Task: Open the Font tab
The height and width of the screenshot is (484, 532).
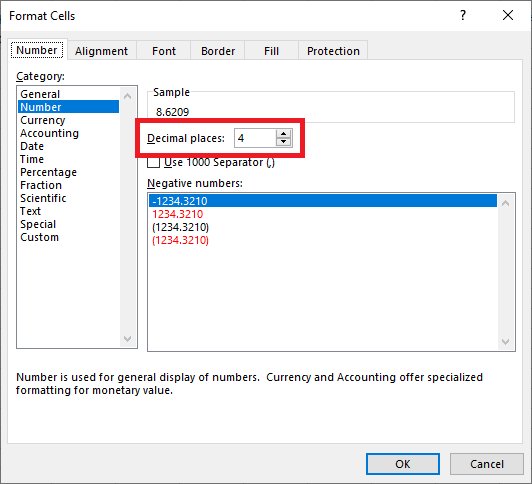Action: 164,51
